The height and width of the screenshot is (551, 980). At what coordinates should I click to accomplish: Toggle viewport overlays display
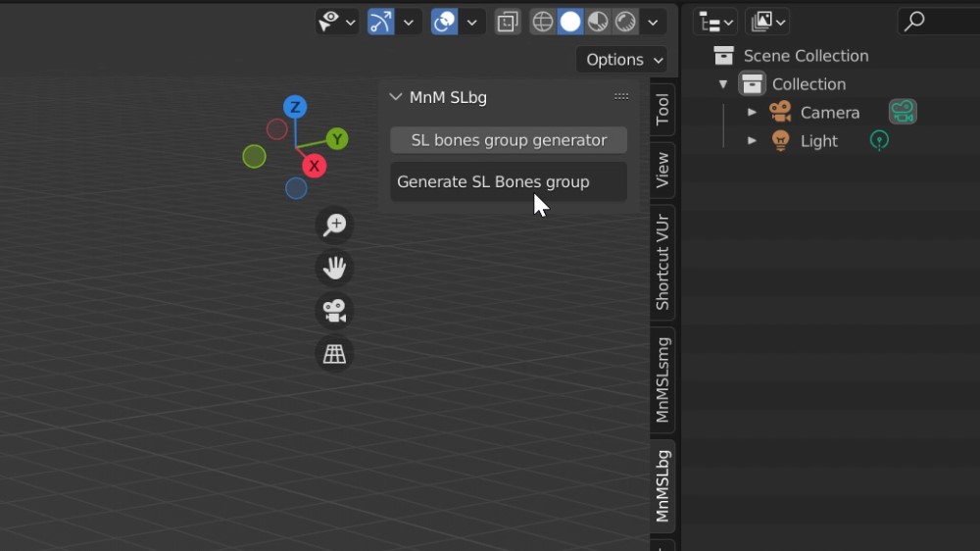tap(445, 22)
